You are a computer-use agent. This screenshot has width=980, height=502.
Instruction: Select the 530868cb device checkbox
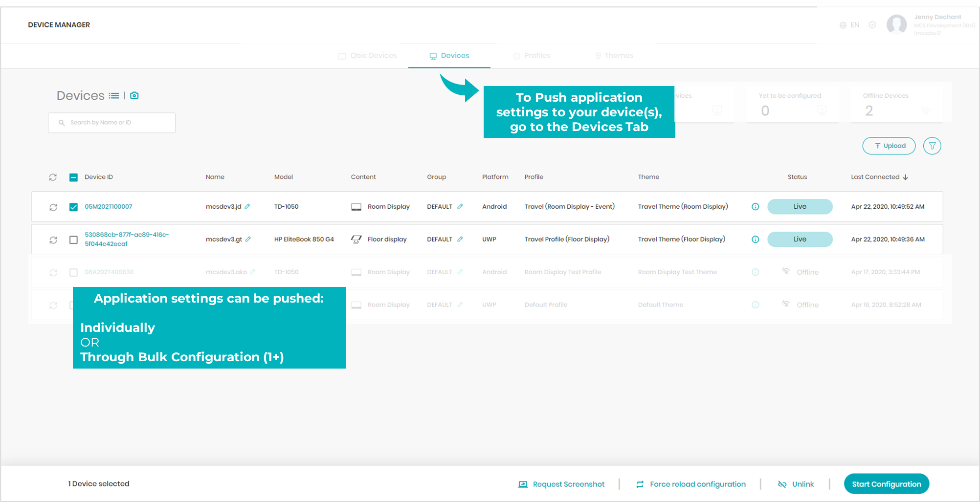tap(73, 240)
